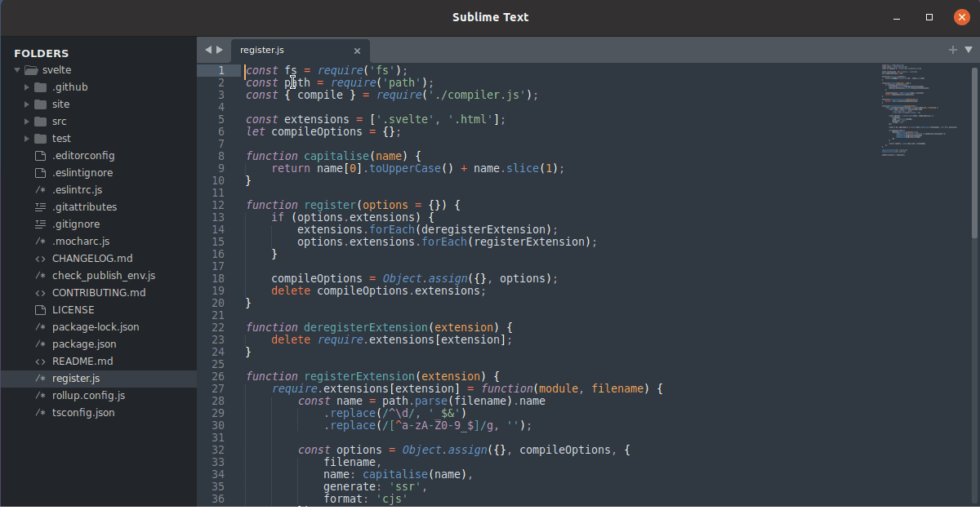Click the check_publish_env.js file icon
980x510 pixels.
coord(41,276)
